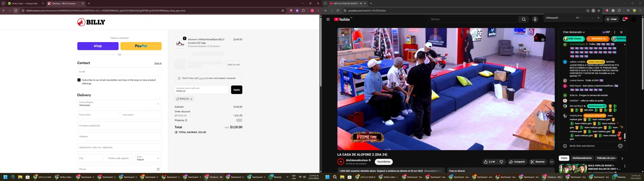Open YouTube notifications bell
Viewport: 644px width, 181px height.
point(625,19)
